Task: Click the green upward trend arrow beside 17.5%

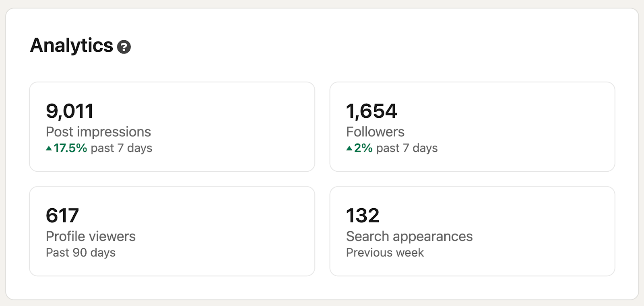Action: pos(49,148)
